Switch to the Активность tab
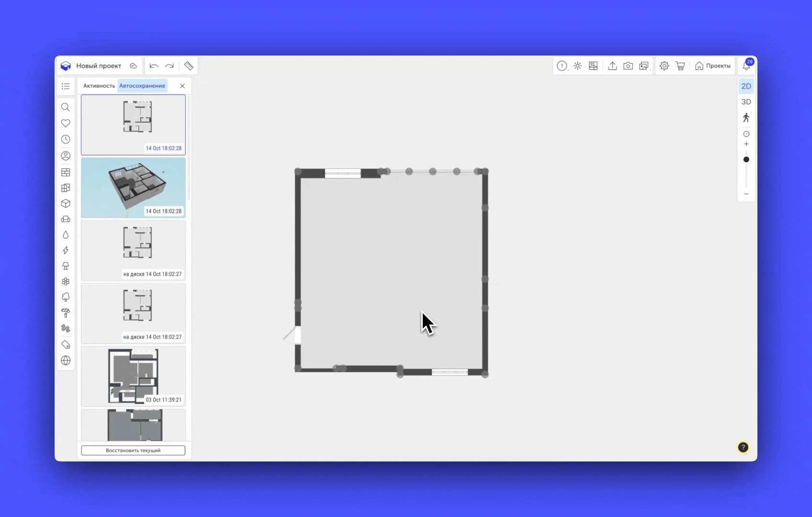The width and height of the screenshot is (812, 517). click(x=99, y=86)
